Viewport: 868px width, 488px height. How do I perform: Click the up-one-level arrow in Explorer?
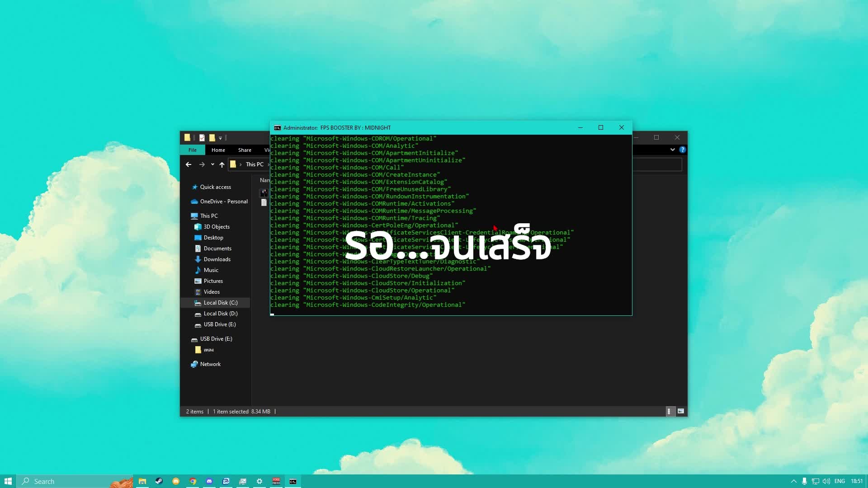click(222, 164)
